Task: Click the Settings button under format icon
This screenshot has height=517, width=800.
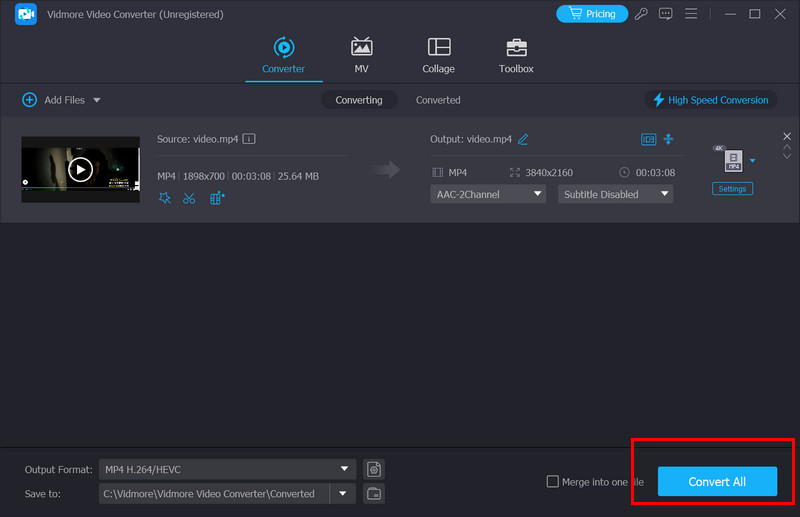Action: 732,189
